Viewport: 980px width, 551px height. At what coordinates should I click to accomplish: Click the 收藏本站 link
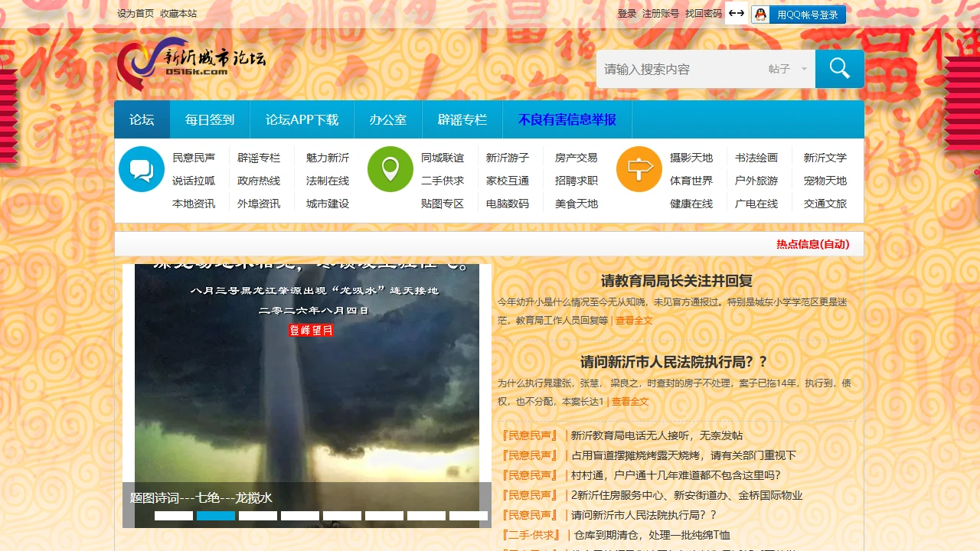pos(178,14)
